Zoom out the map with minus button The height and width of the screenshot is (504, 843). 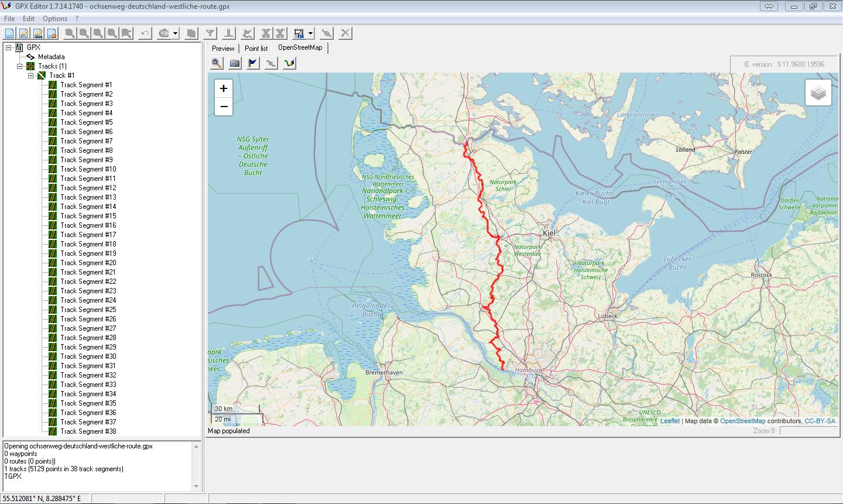pos(224,107)
